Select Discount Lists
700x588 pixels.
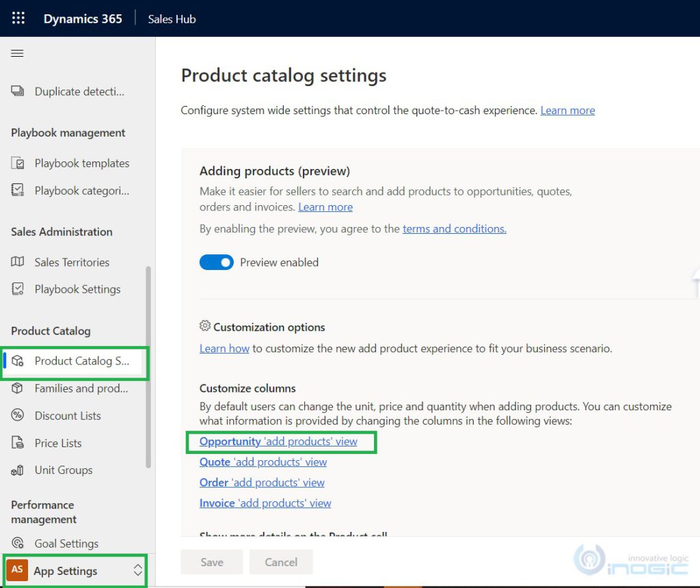(68, 415)
